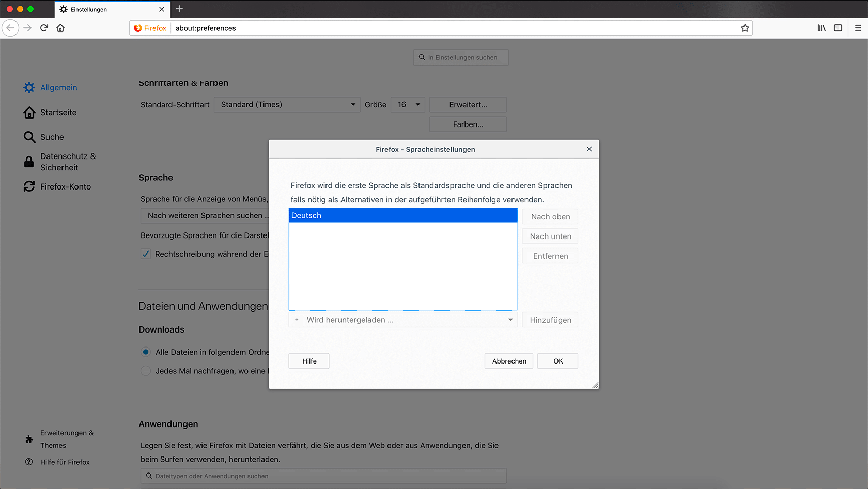Click the Erweiterungen puzzle piece icon

tap(29, 439)
